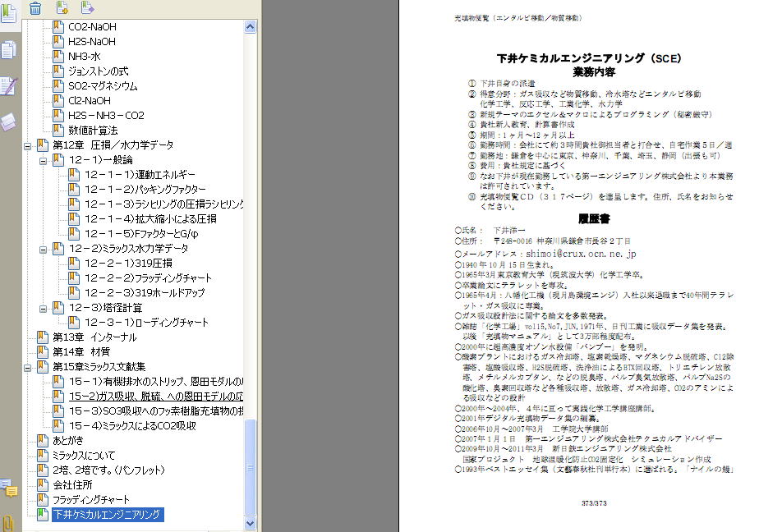Open 12-1-2)パッキングファクター bookmark

145,190
